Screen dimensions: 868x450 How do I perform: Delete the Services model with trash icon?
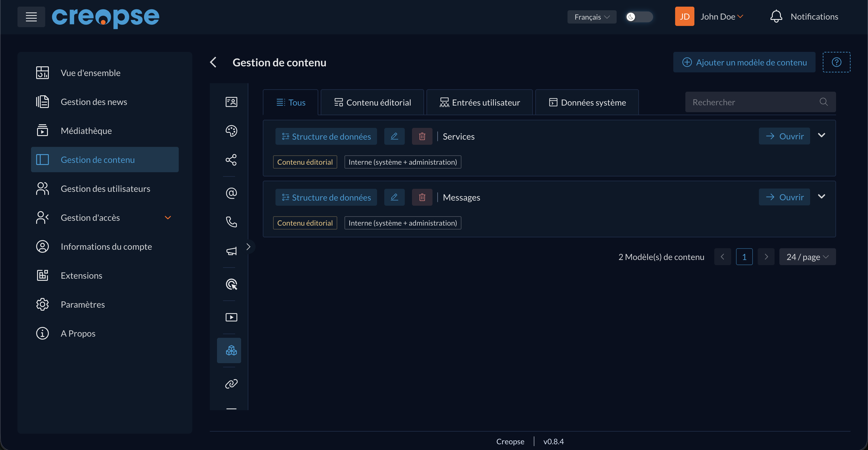pos(422,137)
